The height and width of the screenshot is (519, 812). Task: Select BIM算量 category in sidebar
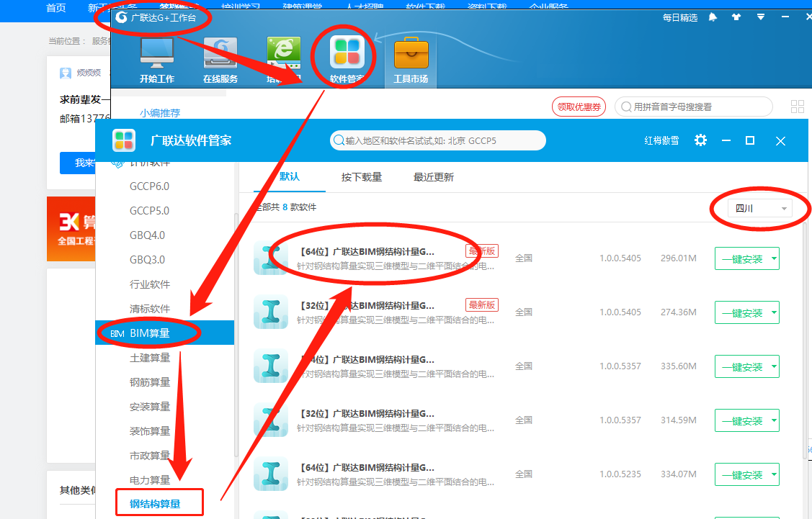pos(165,333)
